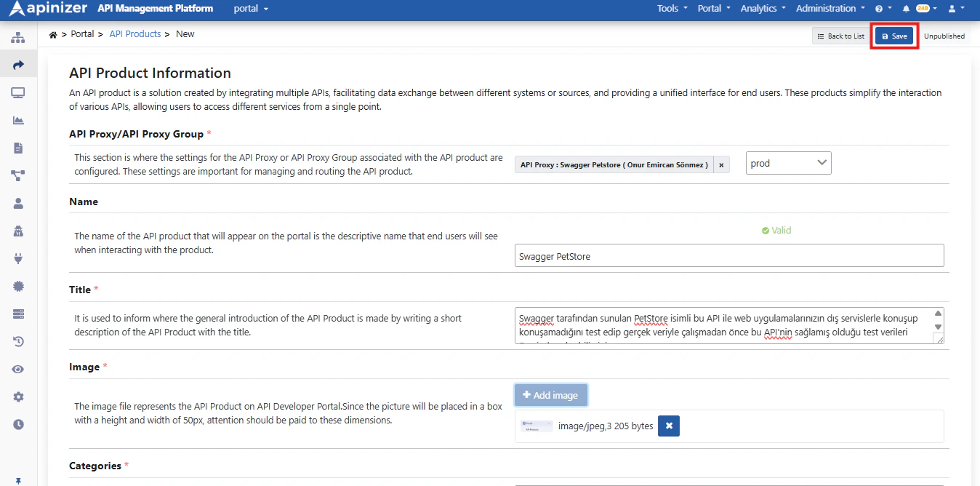This screenshot has width=980, height=486.
Task: Open the history clock-arrow sidebar icon
Action: (x=18, y=341)
